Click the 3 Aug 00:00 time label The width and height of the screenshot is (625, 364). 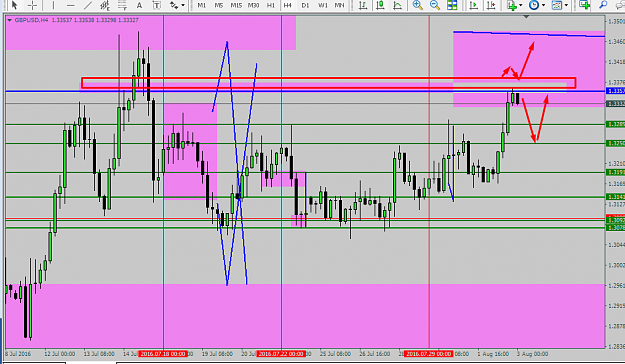[x=532, y=354]
